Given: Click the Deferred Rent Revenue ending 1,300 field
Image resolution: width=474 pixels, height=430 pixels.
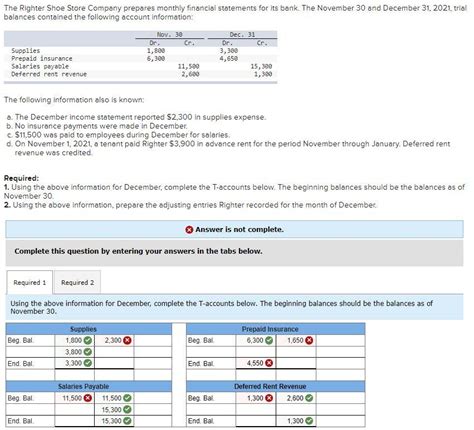Looking at the screenshot, I should tap(296, 421).
